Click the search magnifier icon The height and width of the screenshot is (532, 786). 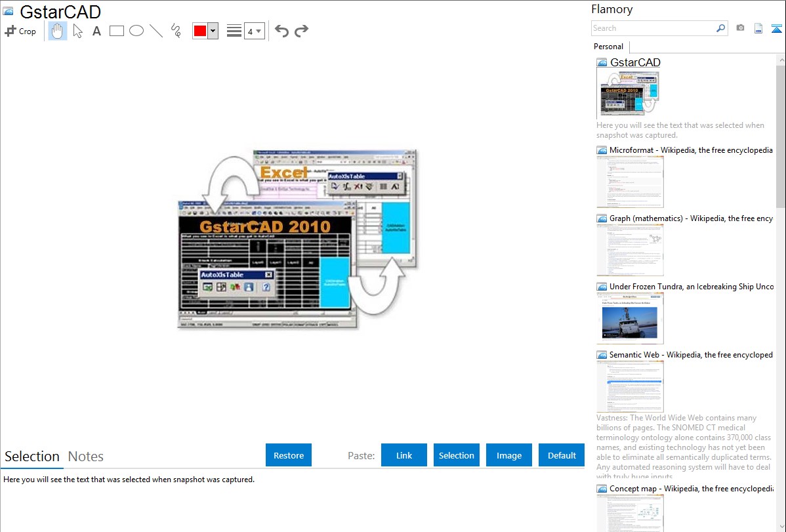[721, 28]
